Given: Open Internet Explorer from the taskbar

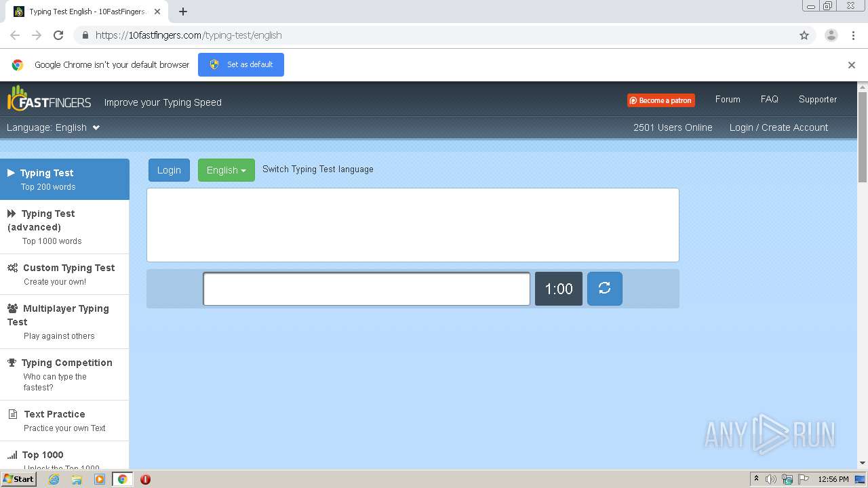Looking at the screenshot, I should pyautogui.click(x=54, y=479).
